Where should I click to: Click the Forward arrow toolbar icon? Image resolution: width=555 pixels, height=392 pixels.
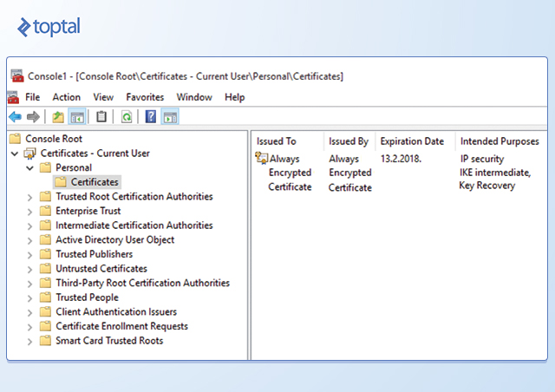pyautogui.click(x=33, y=117)
